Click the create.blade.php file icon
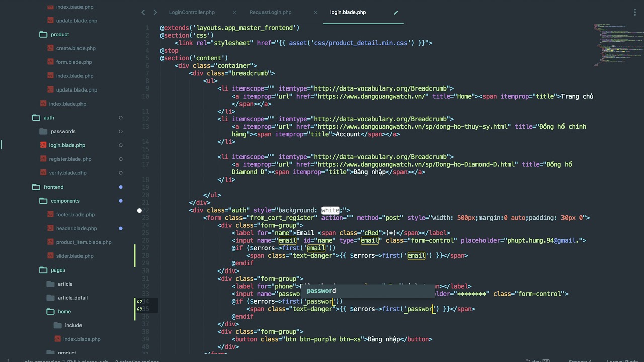644x362 pixels. [51, 48]
